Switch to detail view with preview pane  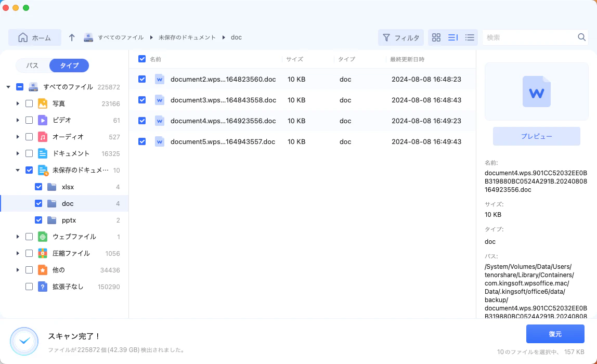(x=453, y=37)
